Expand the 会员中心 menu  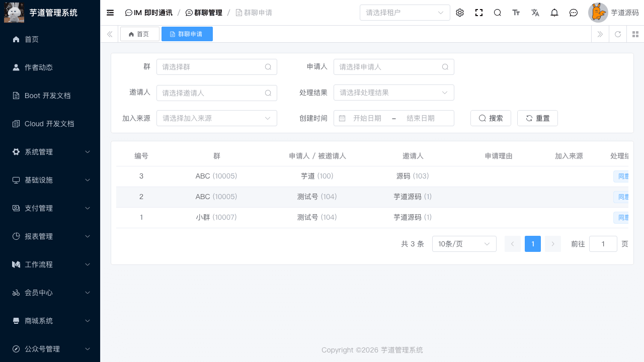click(x=50, y=293)
